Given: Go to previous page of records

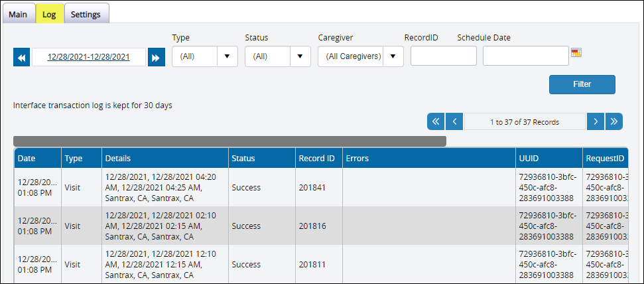Looking at the screenshot, I should pos(455,121).
